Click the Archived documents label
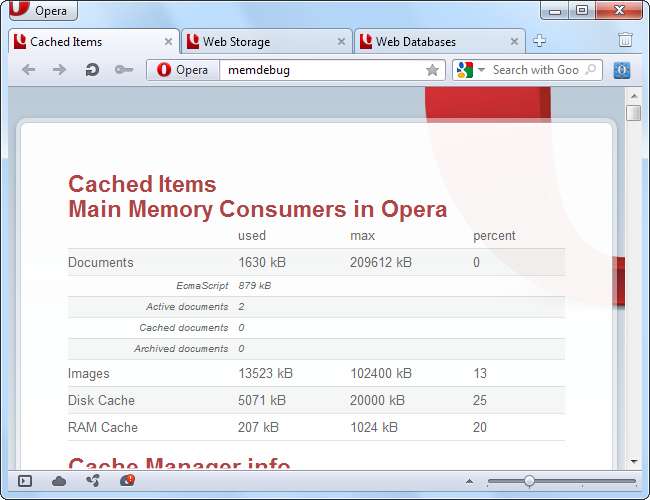The image size is (650, 500). (181, 349)
